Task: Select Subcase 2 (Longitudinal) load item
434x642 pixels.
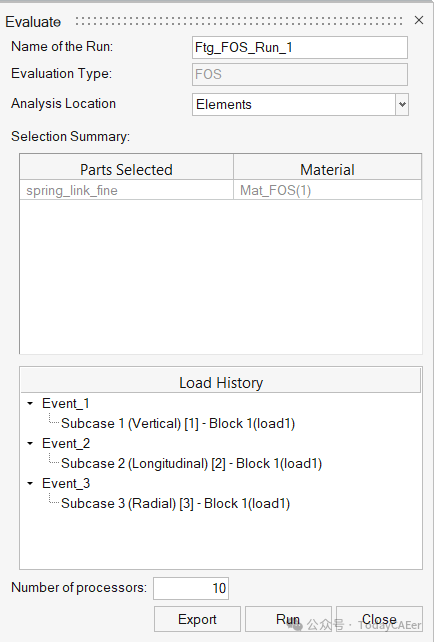Action: (x=191, y=463)
